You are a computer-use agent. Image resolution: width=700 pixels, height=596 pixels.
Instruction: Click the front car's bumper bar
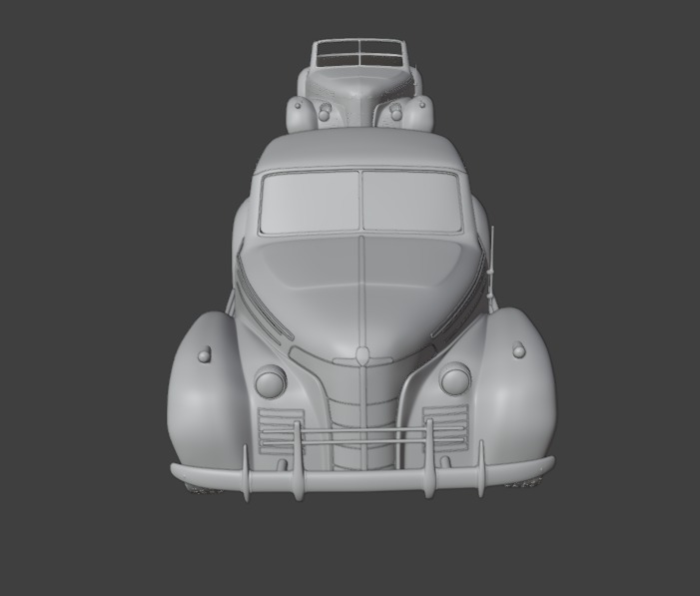click(362, 478)
